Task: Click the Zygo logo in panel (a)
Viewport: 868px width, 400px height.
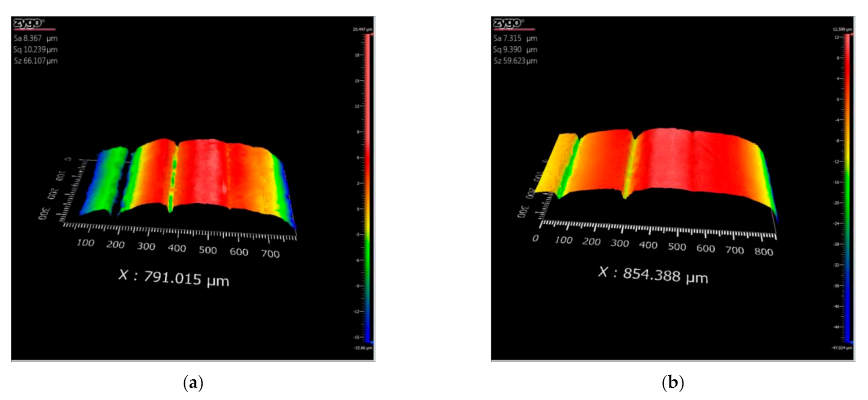Action: (x=29, y=23)
